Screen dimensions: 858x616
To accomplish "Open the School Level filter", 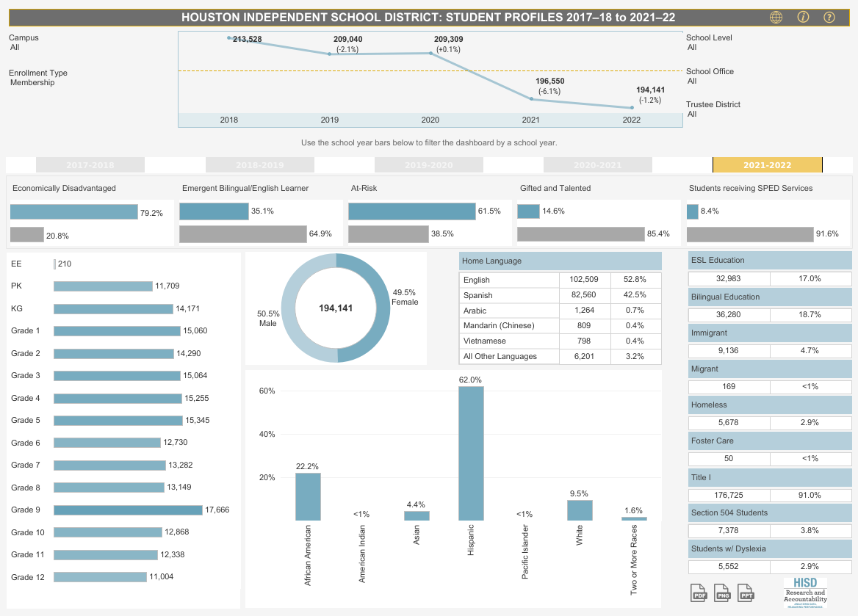I will 709,42.
